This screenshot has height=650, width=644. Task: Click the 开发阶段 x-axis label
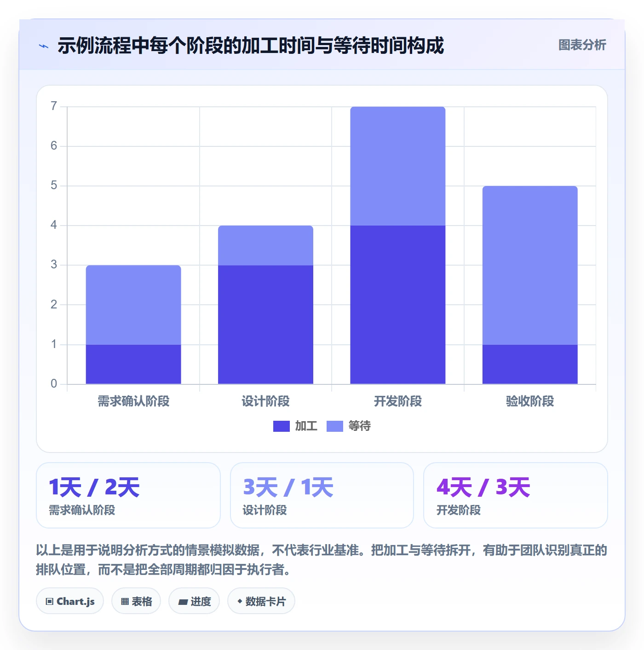tap(397, 401)
